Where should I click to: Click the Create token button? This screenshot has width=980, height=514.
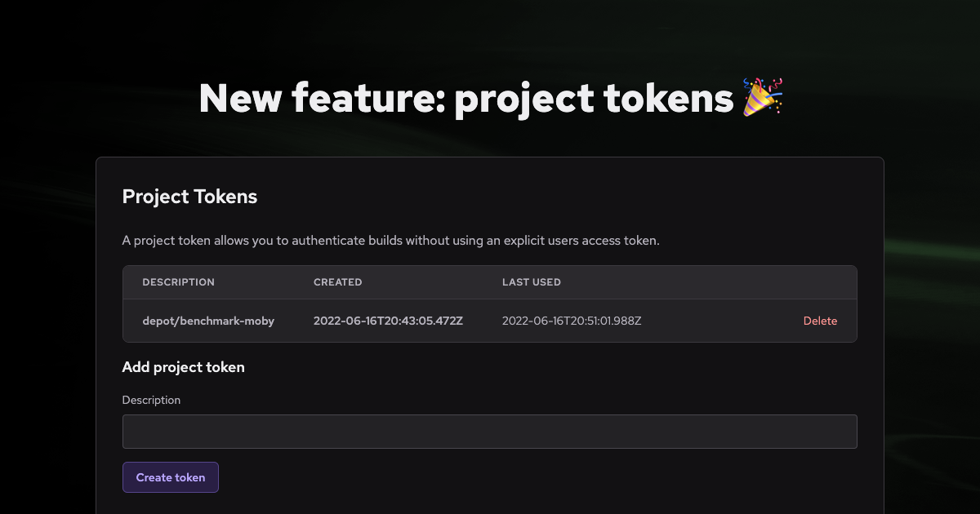170,476
